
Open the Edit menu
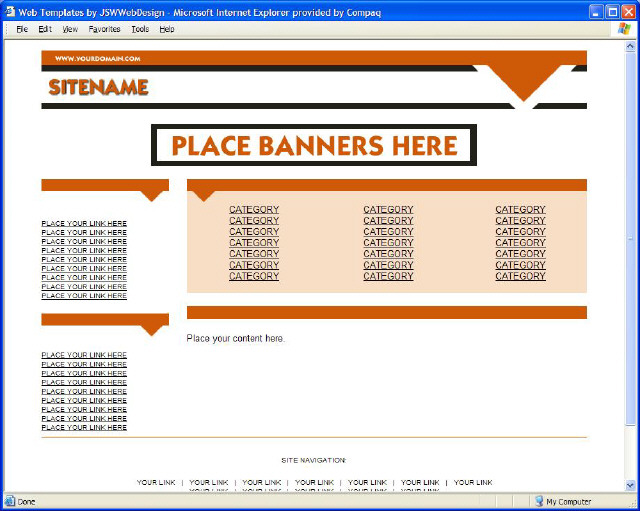click(x=45, y=29)
